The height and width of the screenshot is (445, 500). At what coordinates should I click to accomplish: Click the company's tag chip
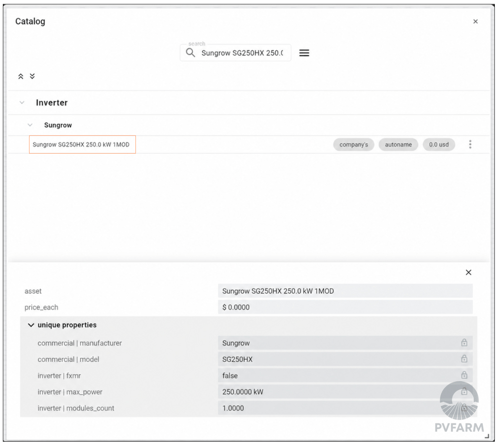pyautogui.click(x=354, y=145)
